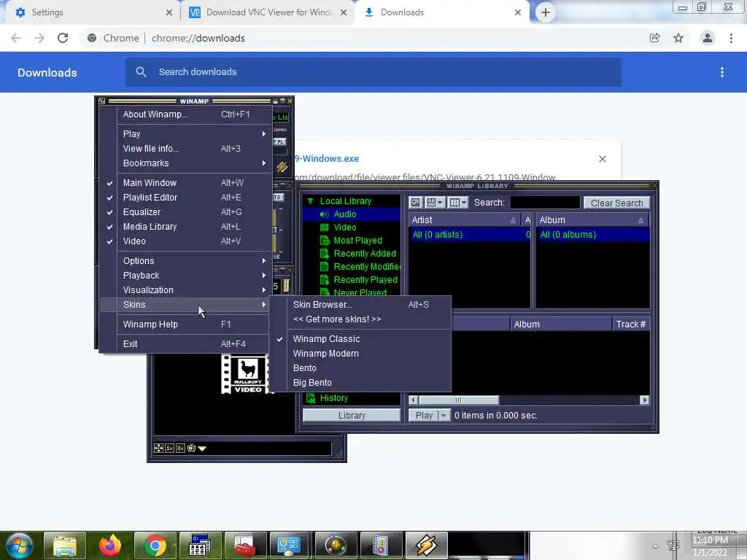The width and height of the screenshot is (747, 560).
Task: Click the Clear Search button
Action: coord(616,203)
